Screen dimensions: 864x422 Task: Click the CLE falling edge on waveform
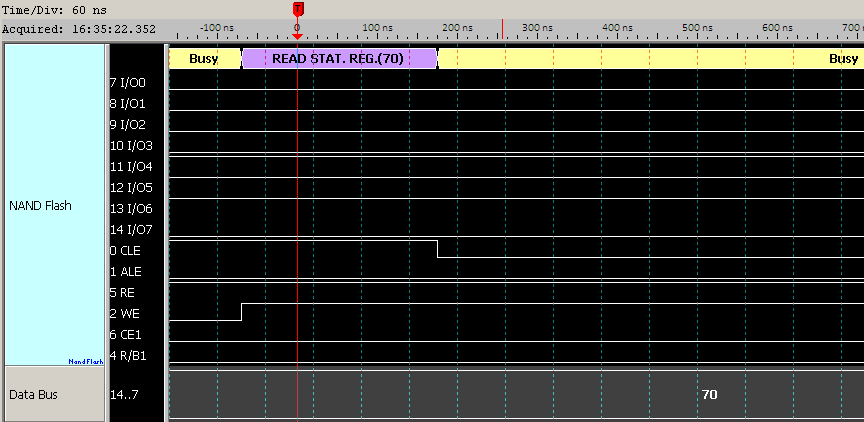(x=438, y=249)
